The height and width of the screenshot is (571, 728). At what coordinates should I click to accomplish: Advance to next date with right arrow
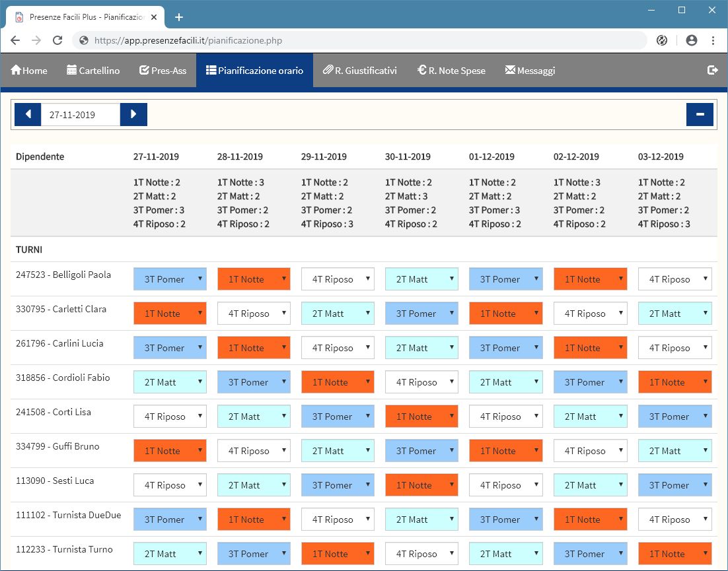133,114
